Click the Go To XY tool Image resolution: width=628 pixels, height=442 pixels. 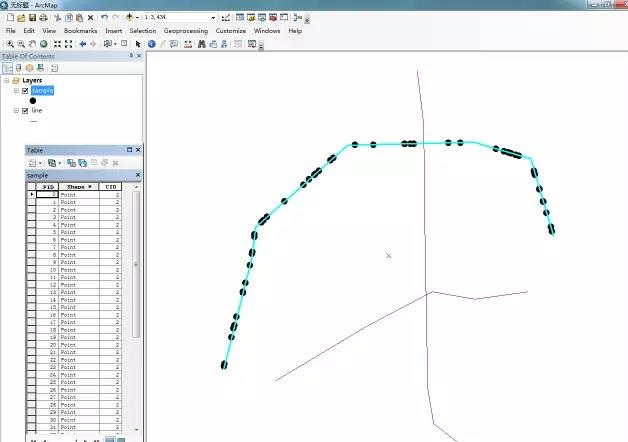(x=224, y=44)
